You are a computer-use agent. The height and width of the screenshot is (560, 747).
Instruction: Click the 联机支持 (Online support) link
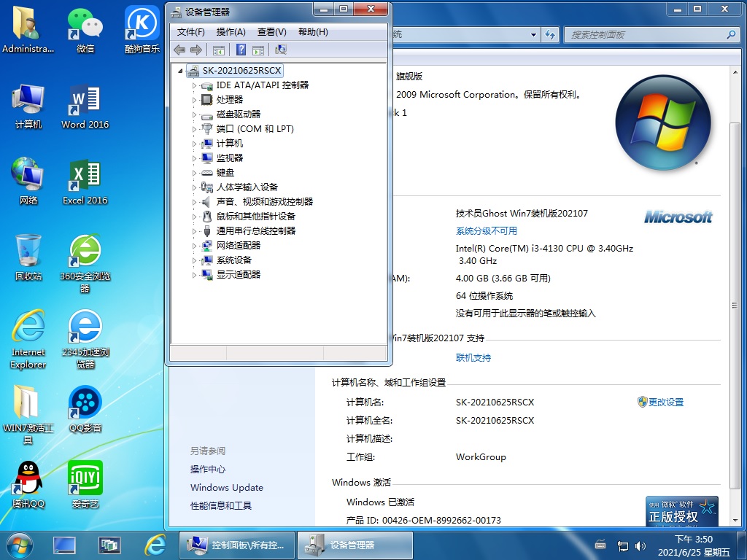click(473, 358)
